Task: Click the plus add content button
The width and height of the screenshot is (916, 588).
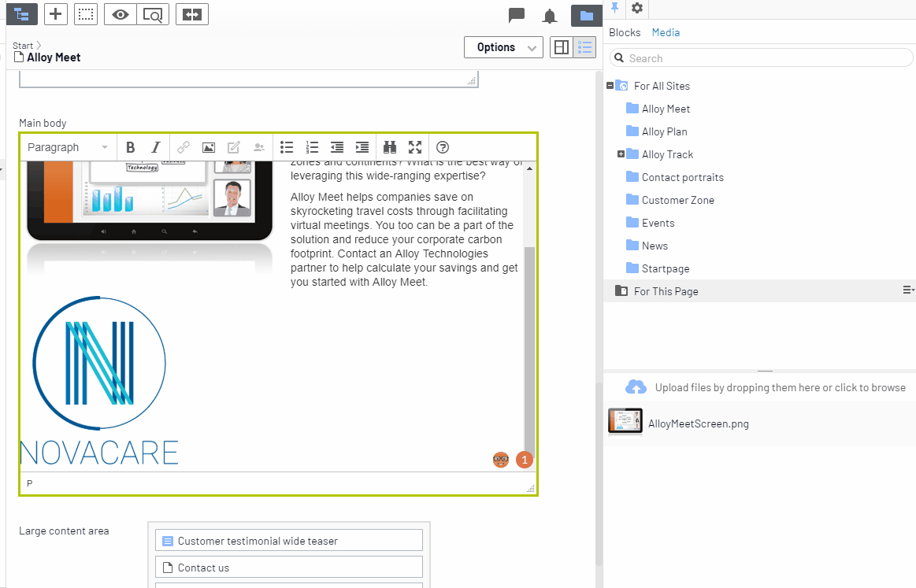Action: tap(55, 14)
